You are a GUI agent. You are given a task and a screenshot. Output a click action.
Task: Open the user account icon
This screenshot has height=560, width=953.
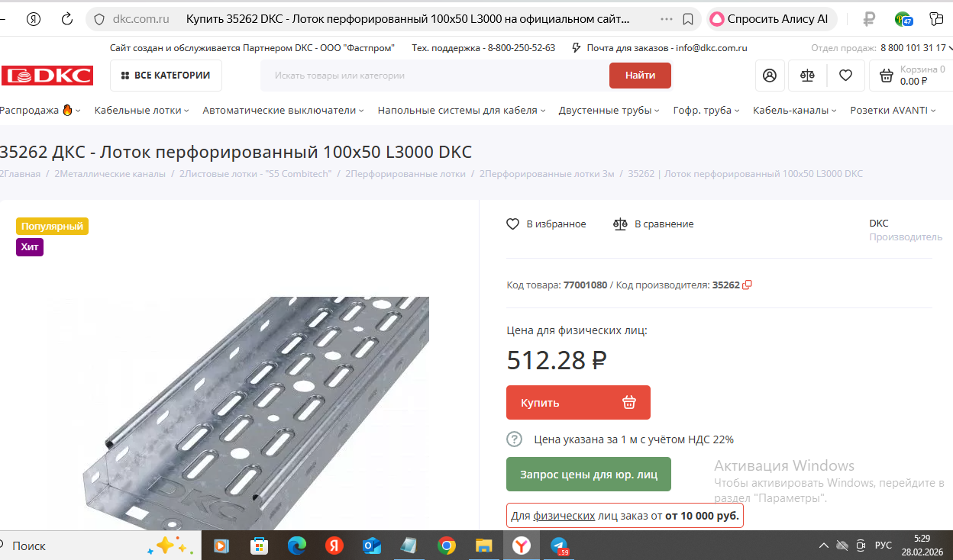click(x=770, y=76)
